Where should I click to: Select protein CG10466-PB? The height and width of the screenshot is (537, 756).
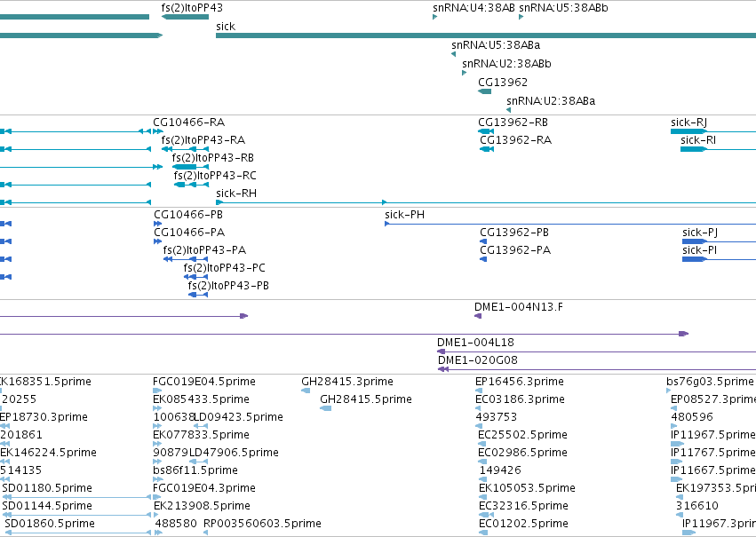click(188, 215)
